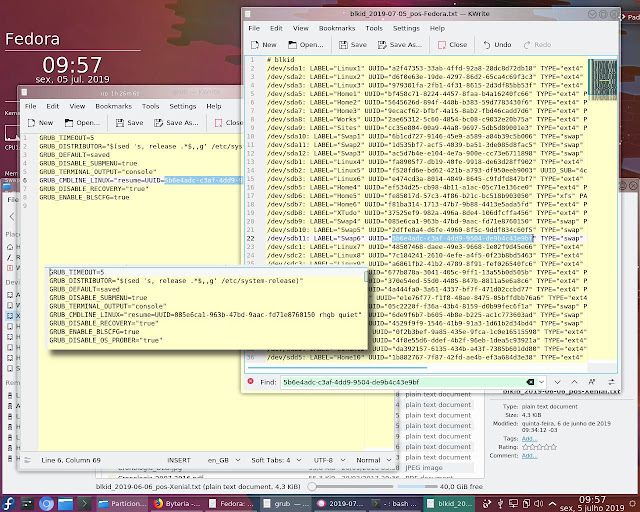
Task: Close the Find bar with red icon
Action: point(250,381)
